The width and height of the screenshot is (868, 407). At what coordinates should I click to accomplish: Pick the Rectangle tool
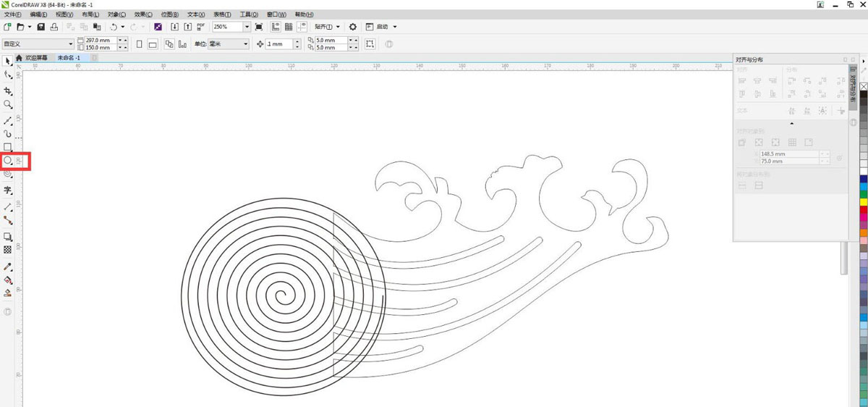[x=8, y=147]
